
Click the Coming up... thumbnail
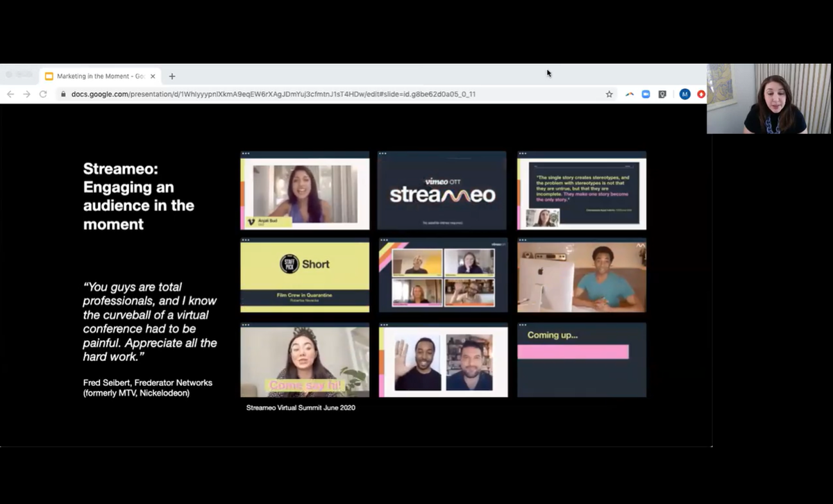coord(582,360)
